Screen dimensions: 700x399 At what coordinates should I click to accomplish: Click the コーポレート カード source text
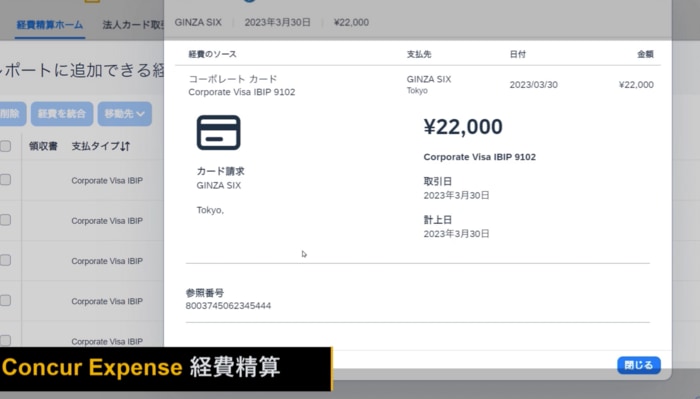pos(233,79)
